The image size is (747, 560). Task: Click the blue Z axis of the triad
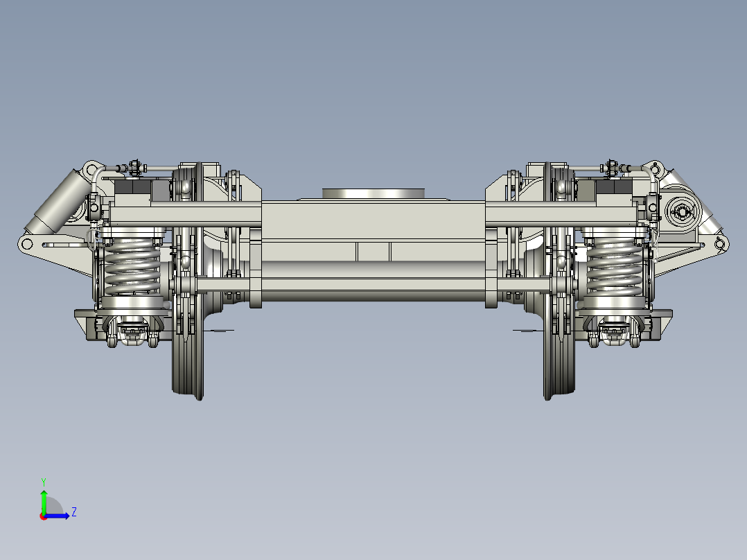(58, 515)
